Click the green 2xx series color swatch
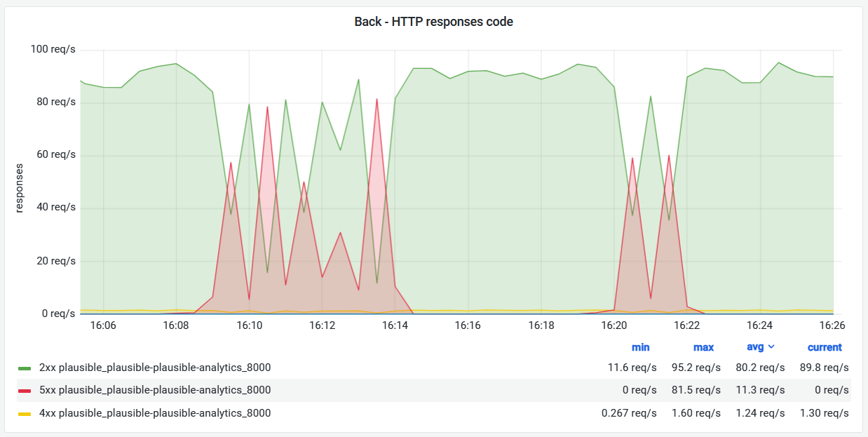Screen dimensions: 868x437 click(25, 368)
